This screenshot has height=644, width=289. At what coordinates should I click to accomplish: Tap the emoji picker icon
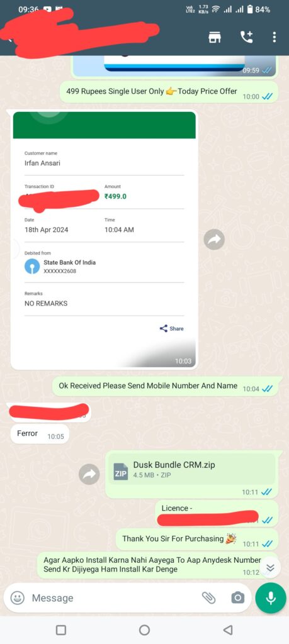pos(17,598)
